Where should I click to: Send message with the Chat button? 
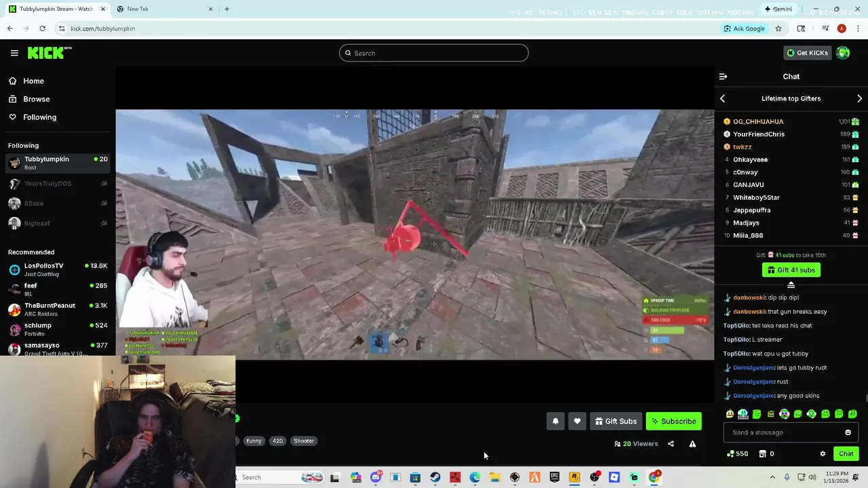pyautogui.click(x=846, y=454)
